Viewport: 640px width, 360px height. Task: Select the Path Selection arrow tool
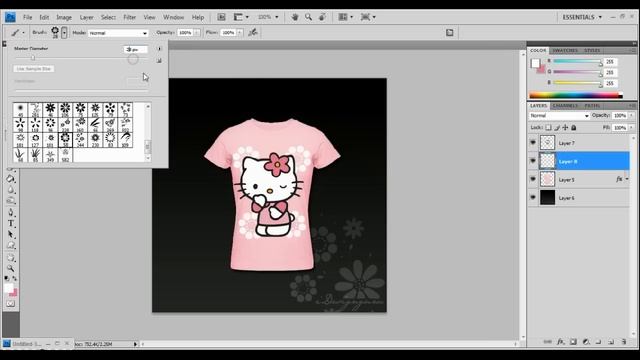click(x=11, y=235)
